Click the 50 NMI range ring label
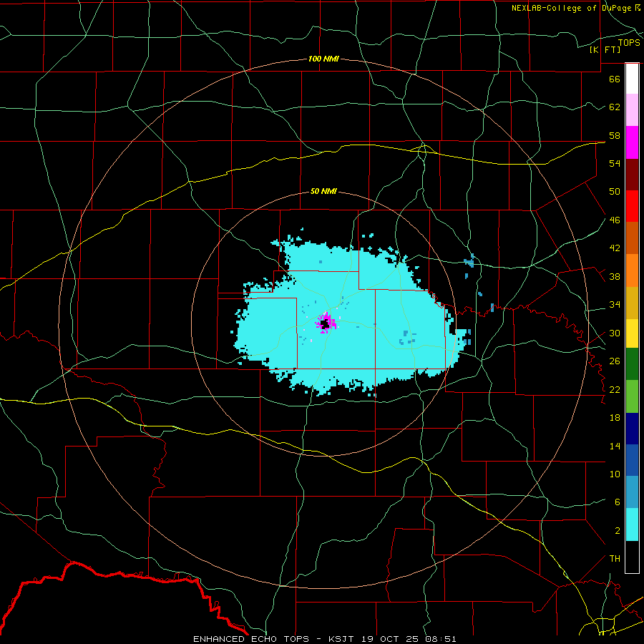 point(323,191)
